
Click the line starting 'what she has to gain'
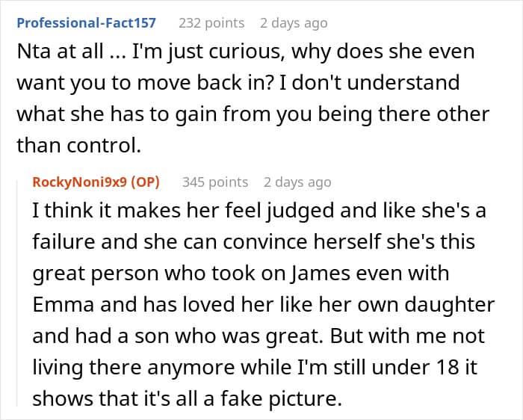click(x=253, y=116)
